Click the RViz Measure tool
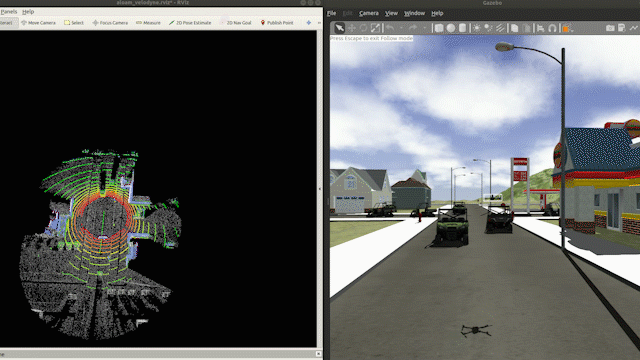The image size is (640, 360). pyautogui.click(x=148, y=22)
